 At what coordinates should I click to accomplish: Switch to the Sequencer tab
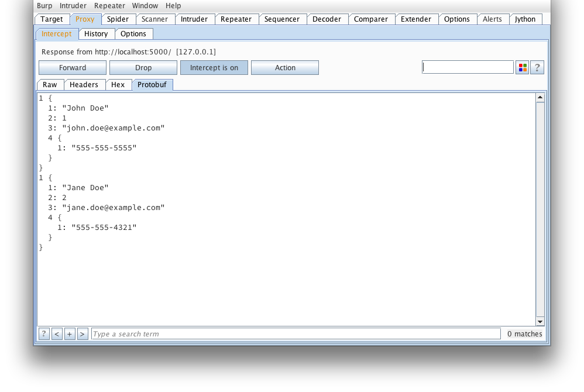[x=282, y=19]
